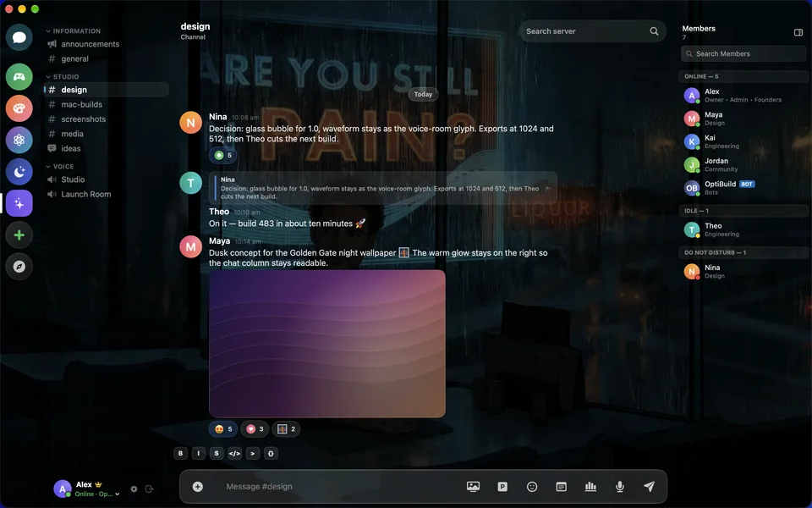Open Alex's profile in members list
812x508 pixels.
pos(743,96)
